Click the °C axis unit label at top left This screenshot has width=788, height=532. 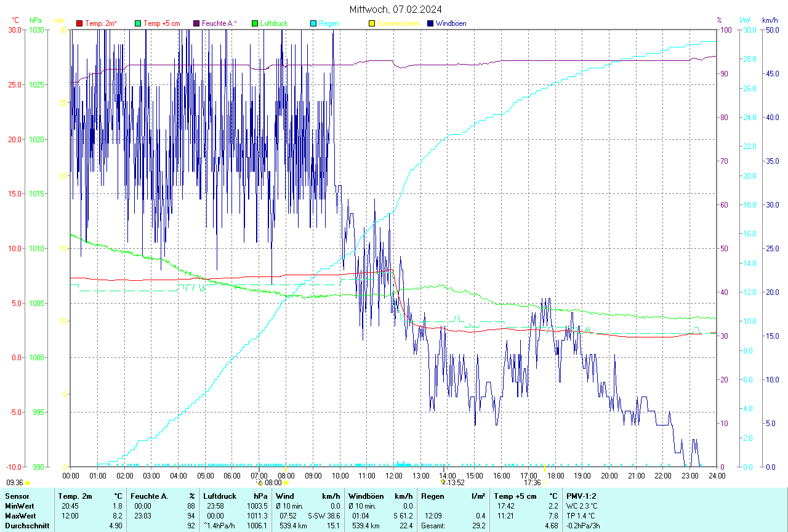click(15, 20)
